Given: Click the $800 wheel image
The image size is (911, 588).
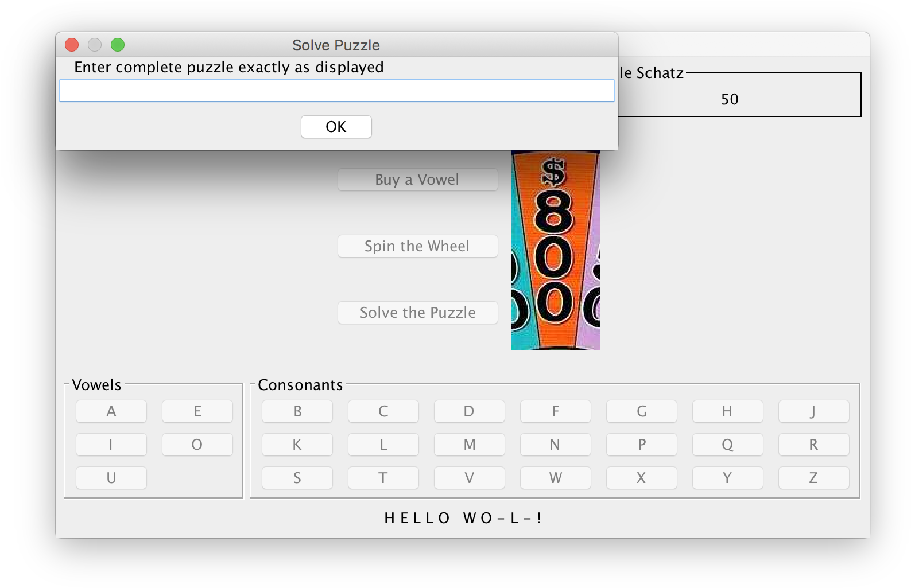Looking at the screenshot, I should click(555, 250).
